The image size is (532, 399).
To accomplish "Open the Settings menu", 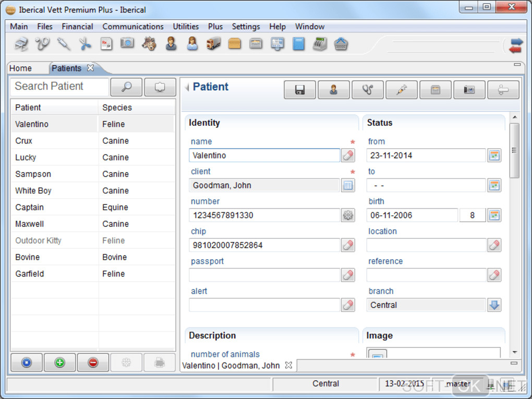I will coord(246,27).
